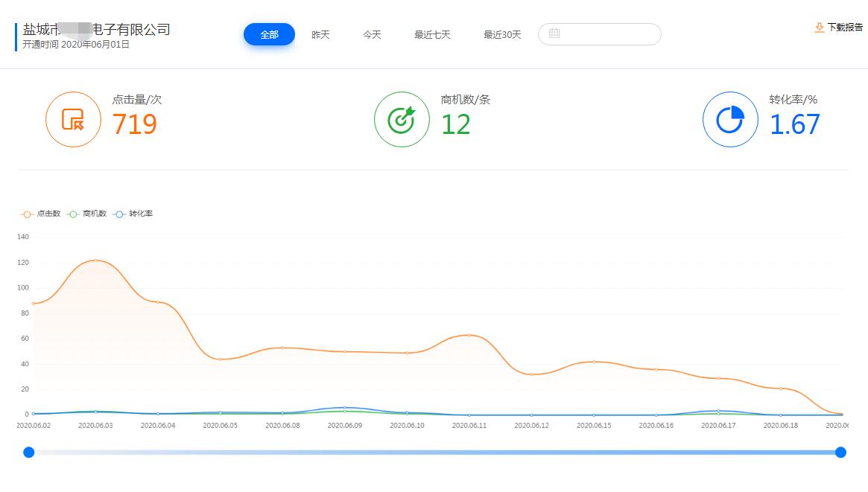Switch to the 今天 filter
This screenshot has height=492, width=868.
pos(372,34)
